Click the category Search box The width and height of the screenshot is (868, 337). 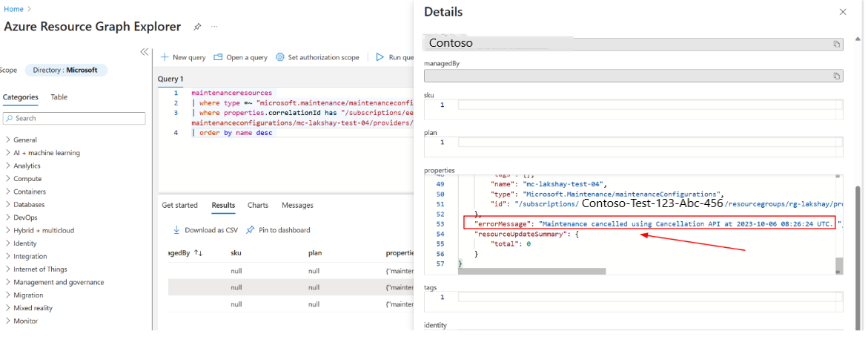pyautogui.click(x=74, y=118)
